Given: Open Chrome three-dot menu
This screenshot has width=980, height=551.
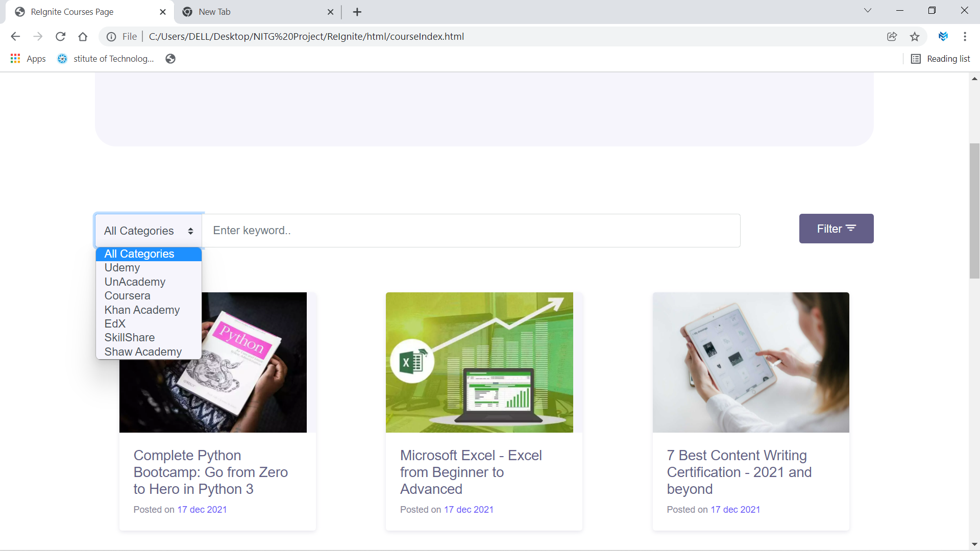Looking at the screenshot, I should 965,36.
